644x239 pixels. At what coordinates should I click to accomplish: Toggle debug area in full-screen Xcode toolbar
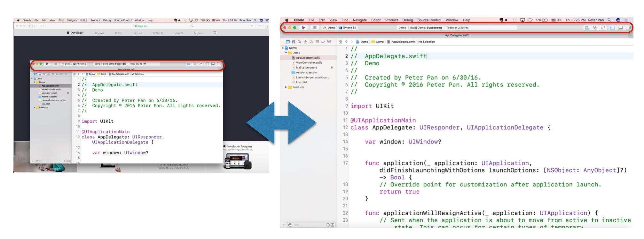pyautogui.click(x=620, y=28)
